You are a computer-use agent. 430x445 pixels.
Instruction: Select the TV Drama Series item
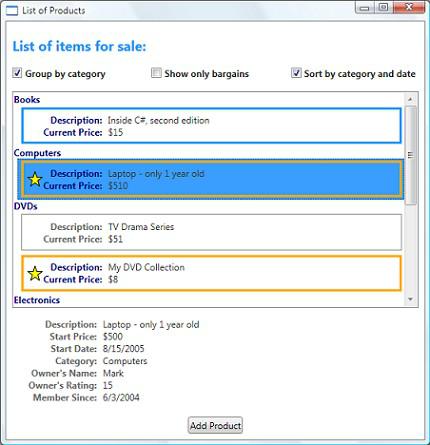(211, 232)
